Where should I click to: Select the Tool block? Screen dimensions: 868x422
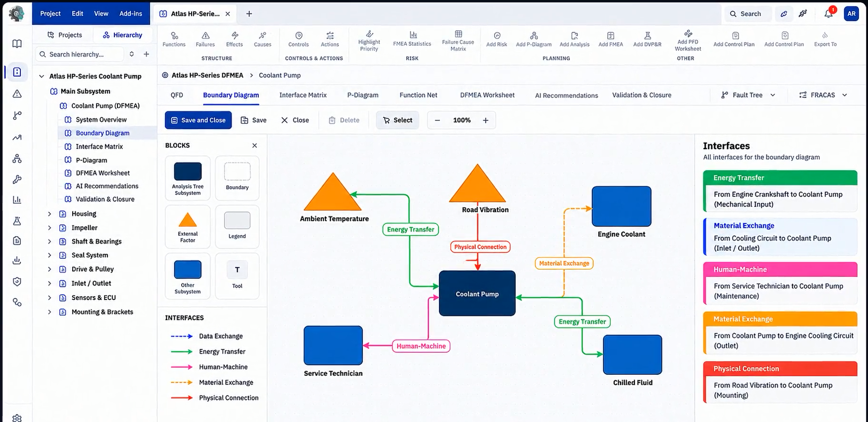click(237, 276)
